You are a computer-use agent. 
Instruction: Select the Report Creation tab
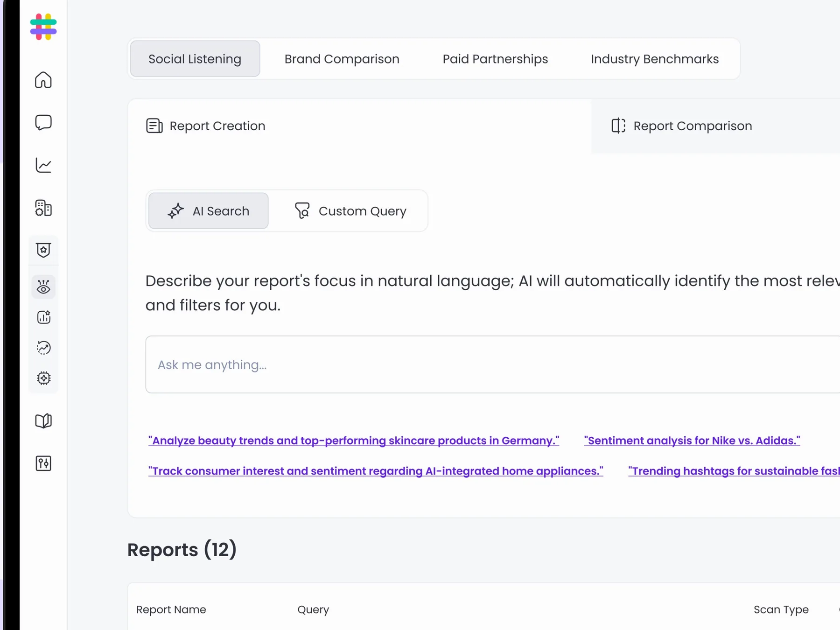359,126
